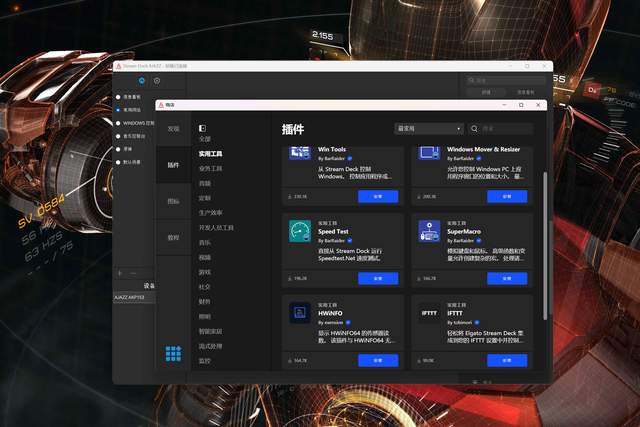640x427 pixels.
Task: Click verified badge next to Speed Test author
Action: coord(350,240)
